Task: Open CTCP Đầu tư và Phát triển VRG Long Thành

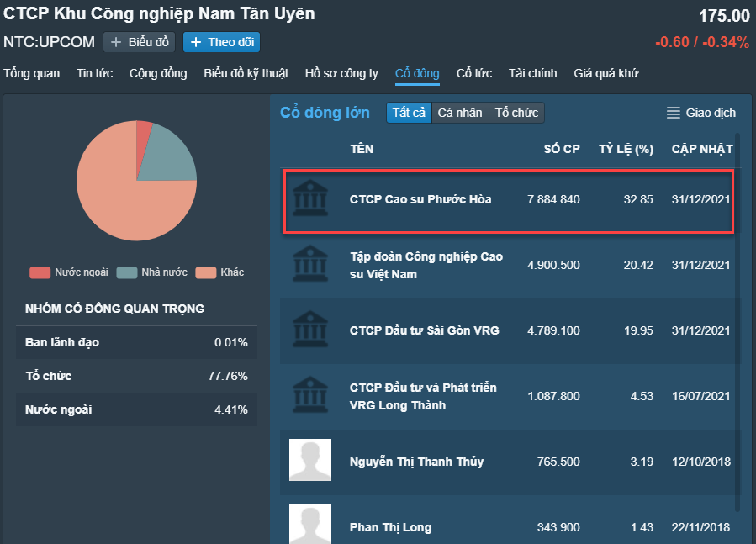Action: 423,396
